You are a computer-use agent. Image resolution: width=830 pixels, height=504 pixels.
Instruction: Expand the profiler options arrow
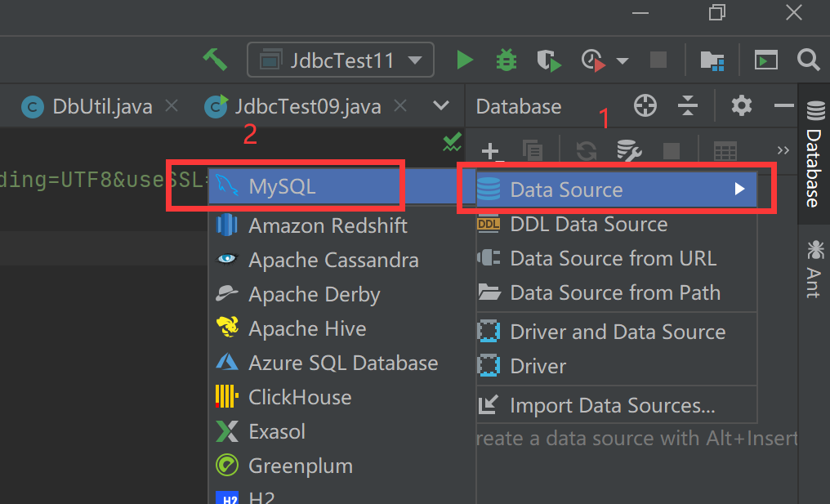(622, 61)
